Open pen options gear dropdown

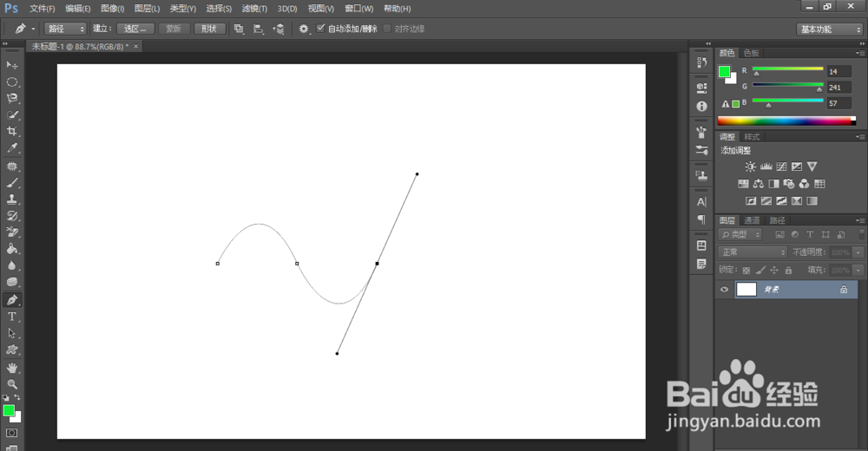[304, 29]
